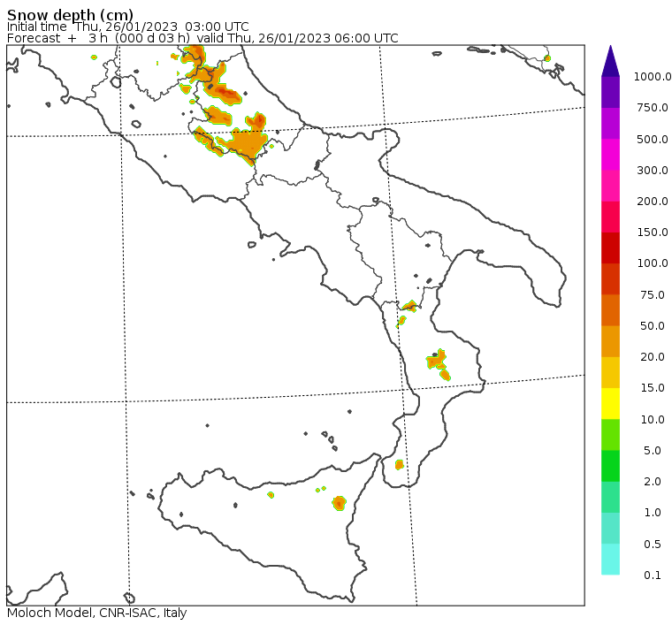This screenshot has height=625, width=672.
Task: Select the sea-green 1–2 cm legend band
Action: (610, 497)
